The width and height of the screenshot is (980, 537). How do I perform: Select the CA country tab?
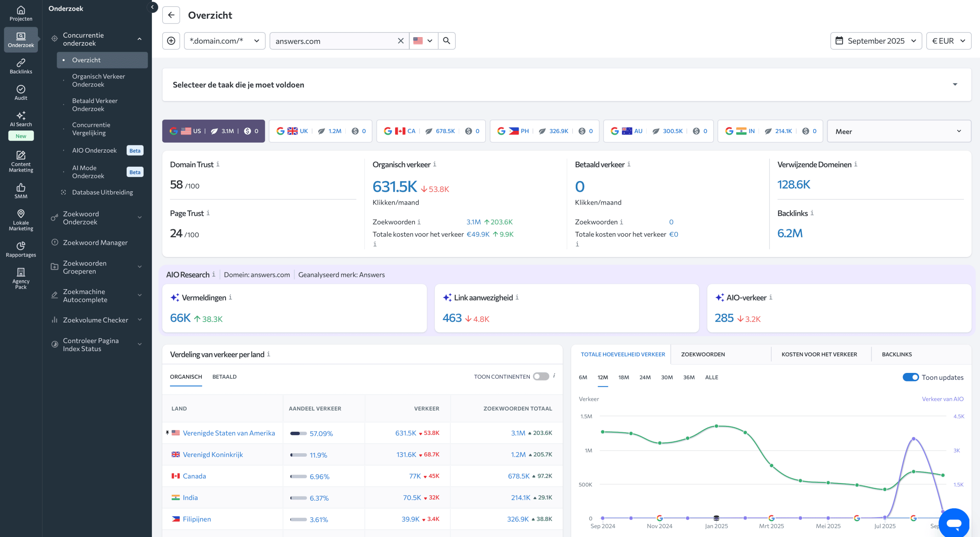pyautogui.click(x=431, y=131)
